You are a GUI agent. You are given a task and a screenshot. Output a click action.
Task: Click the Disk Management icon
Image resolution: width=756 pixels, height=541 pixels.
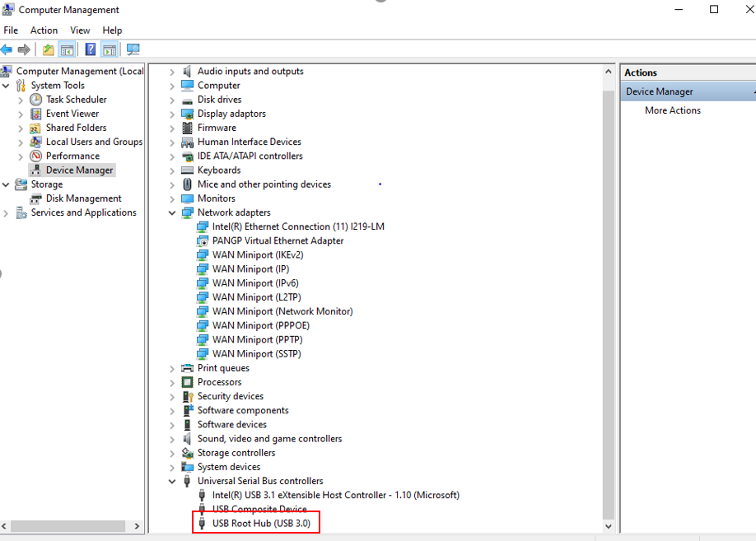coord(35,198)
